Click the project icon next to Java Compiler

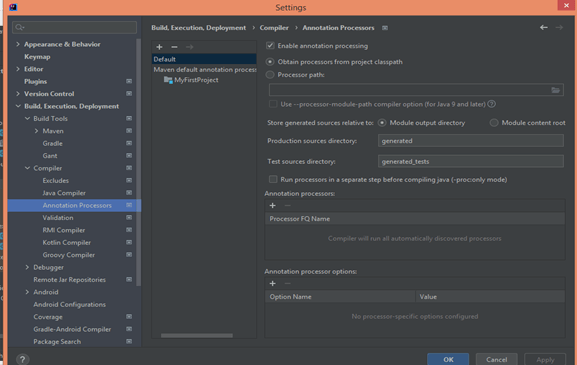point(129,192)
